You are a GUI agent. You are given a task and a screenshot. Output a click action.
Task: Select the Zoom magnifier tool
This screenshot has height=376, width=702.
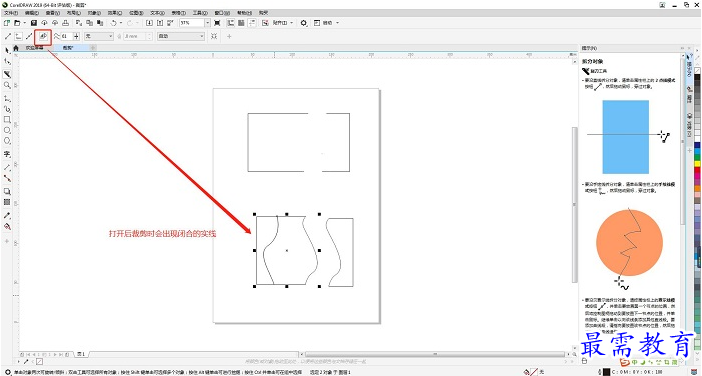(x=7, y=85)
